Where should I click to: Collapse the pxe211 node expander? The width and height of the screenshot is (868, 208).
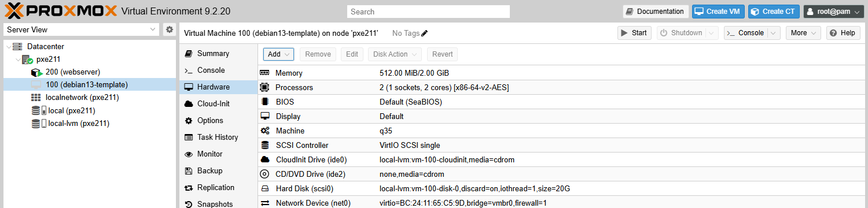coord(17,59)
